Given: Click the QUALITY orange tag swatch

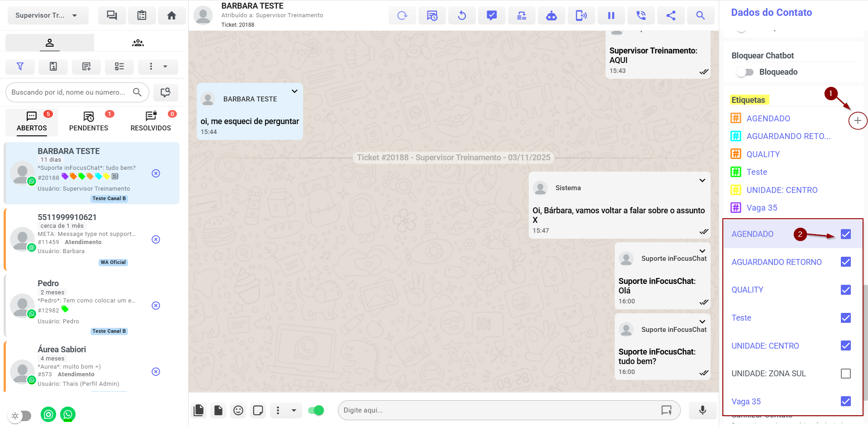Looking at the screenshot, I should point(736,154).
